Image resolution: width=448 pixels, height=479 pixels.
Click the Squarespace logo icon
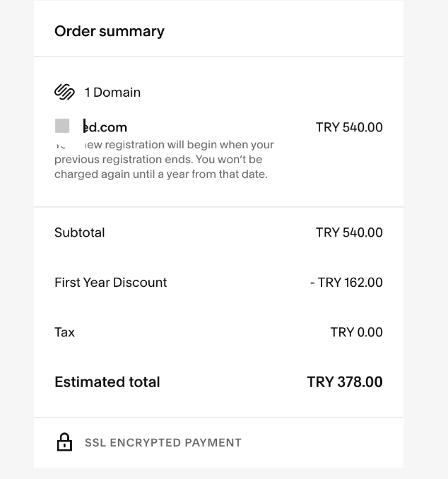64,92
